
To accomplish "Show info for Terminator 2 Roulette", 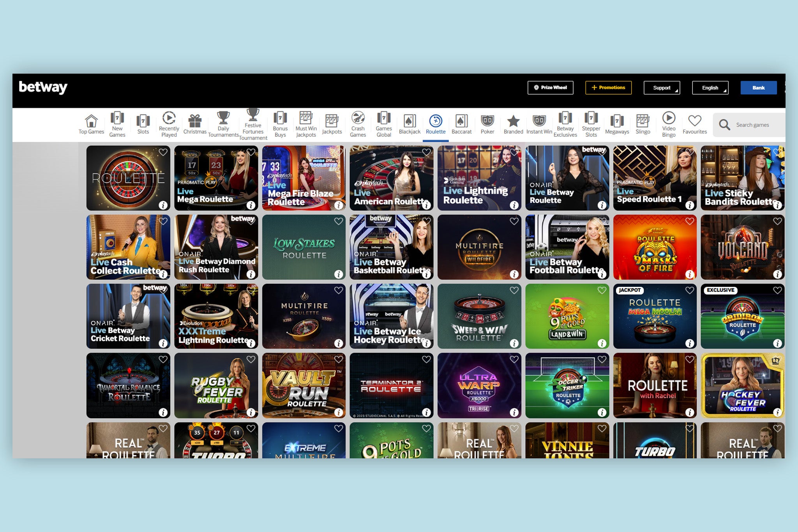I will click(426, 412).
